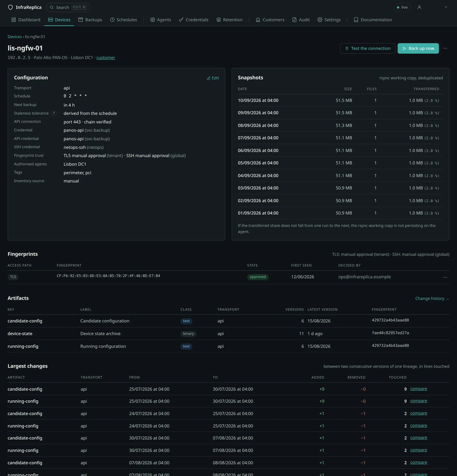Image resolution: width=457 pixels, height=476 pixels.
Task: Click the Schedules clock icon
Action: coord(112,20)
